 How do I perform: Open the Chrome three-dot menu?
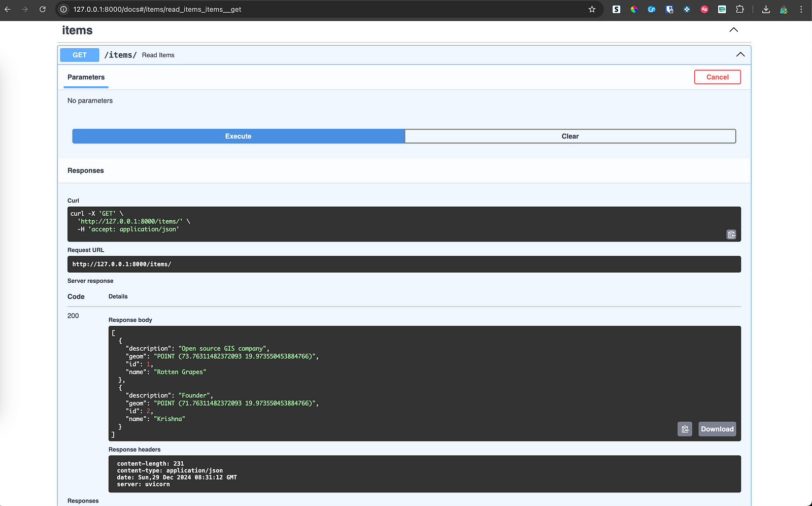801,9
